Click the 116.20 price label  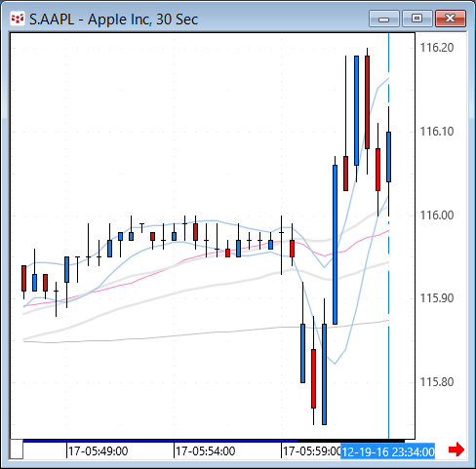pyautogui.click(x=437, y=48)
